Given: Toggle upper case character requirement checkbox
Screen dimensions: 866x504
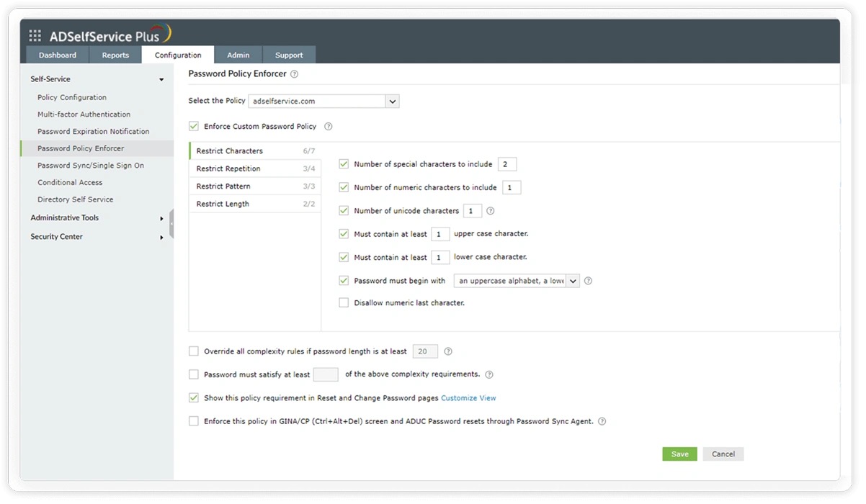Looking at the screenshot, I should click(344, 234).
